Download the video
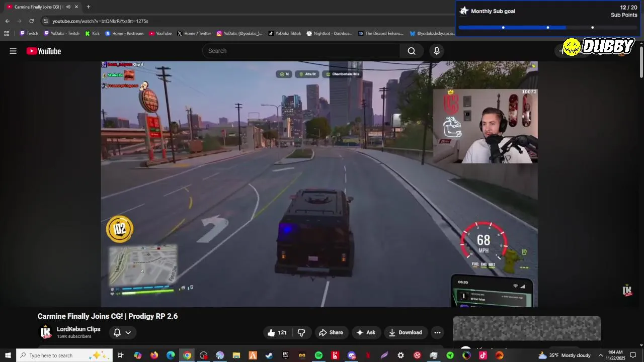Screen dimensions: 644x362 point(406,332)
